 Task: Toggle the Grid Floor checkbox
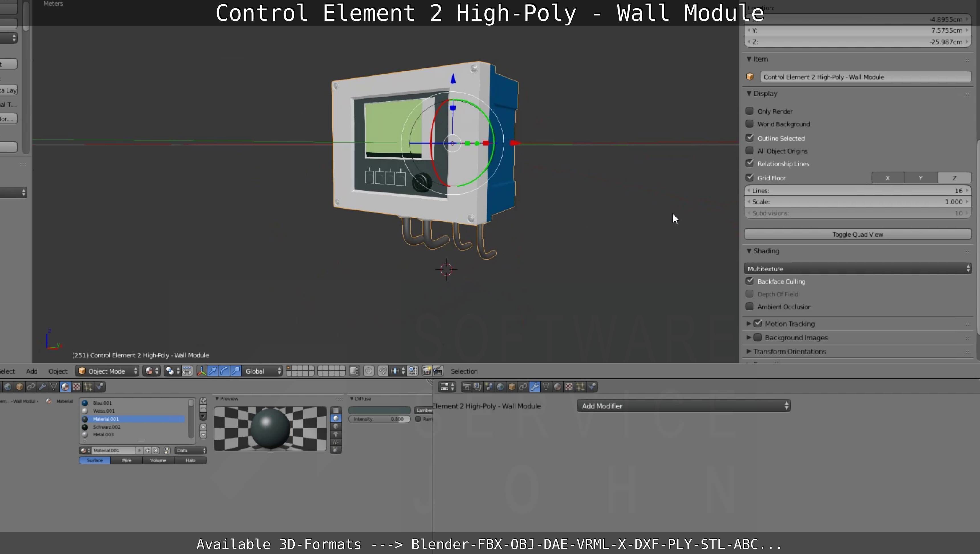click(x=749, y=177)
